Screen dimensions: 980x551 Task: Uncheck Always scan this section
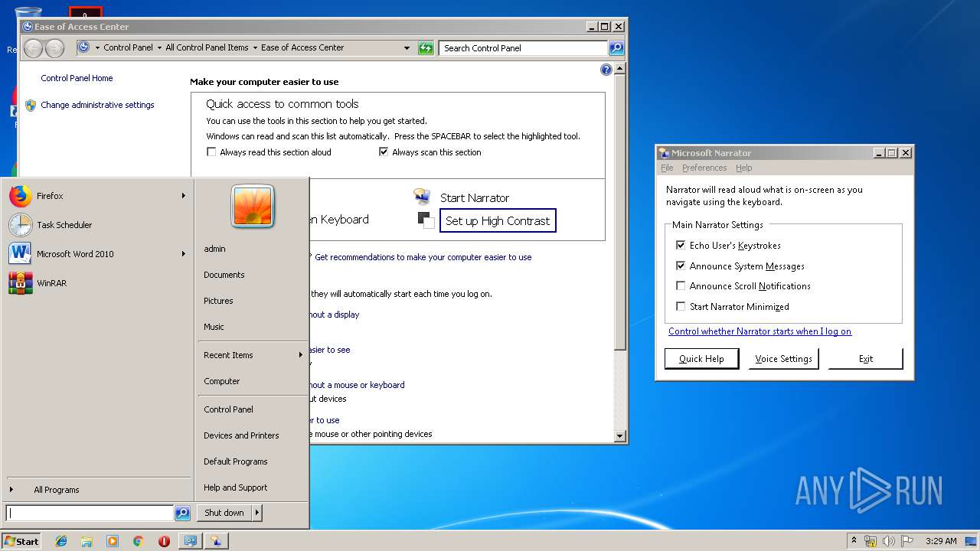(384, 152)
